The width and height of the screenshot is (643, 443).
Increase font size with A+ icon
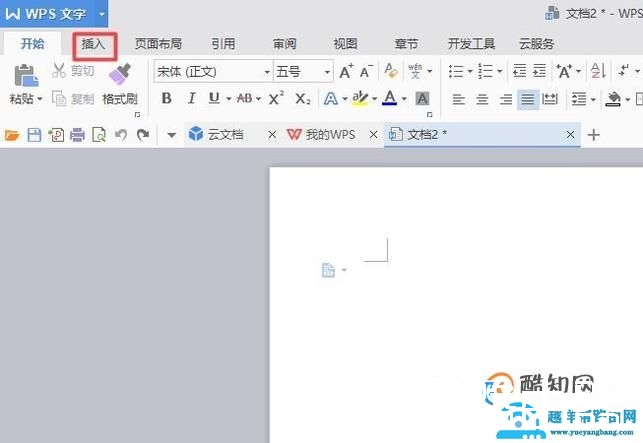[x=346, y=71]
